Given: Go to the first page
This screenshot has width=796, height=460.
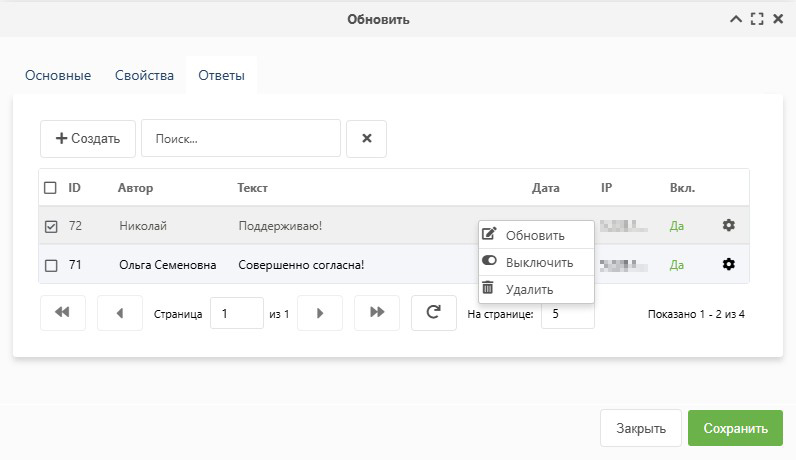Looking at the screenshot, I should coord(62,313).
